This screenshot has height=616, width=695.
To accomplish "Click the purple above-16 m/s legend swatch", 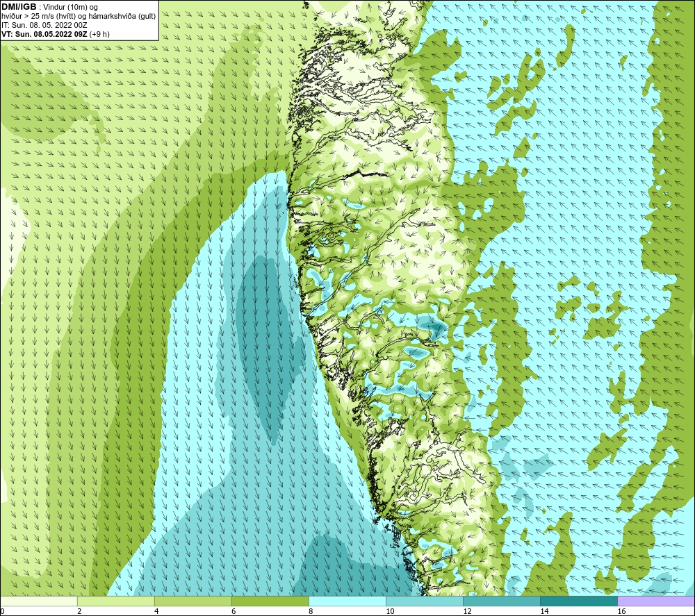I will point(656,601).
